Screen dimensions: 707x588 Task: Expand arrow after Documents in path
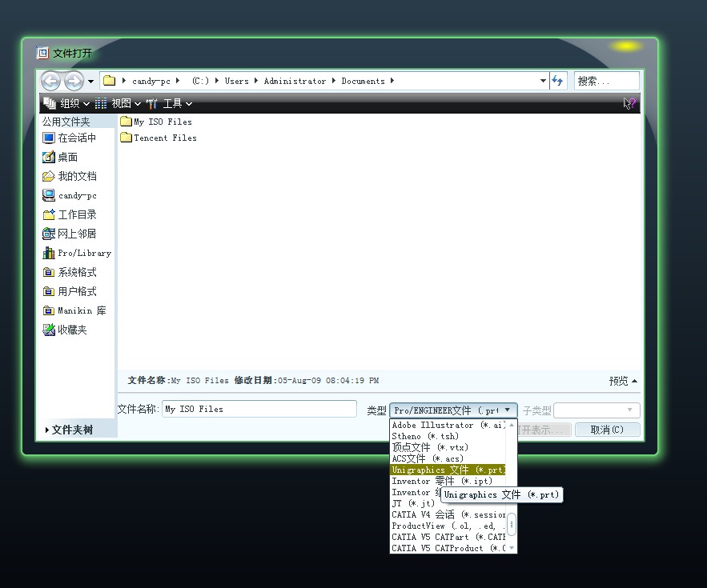392,81
